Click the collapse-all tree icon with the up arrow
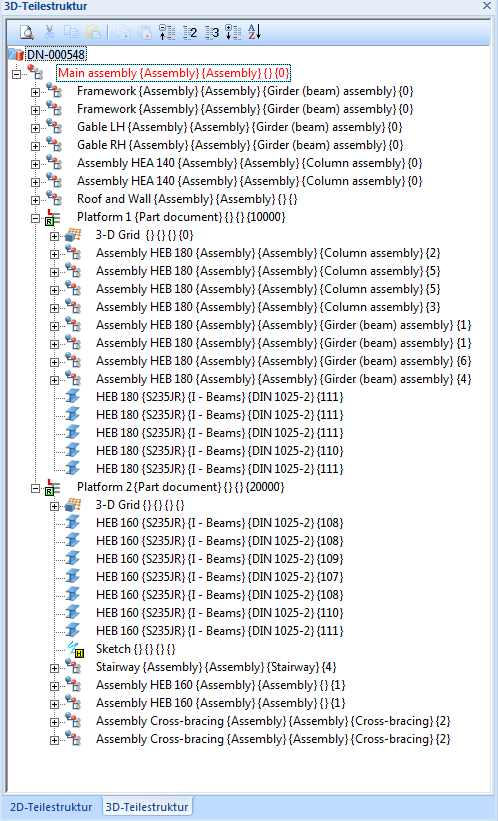 pyautogui.click(x=167, y=32)
